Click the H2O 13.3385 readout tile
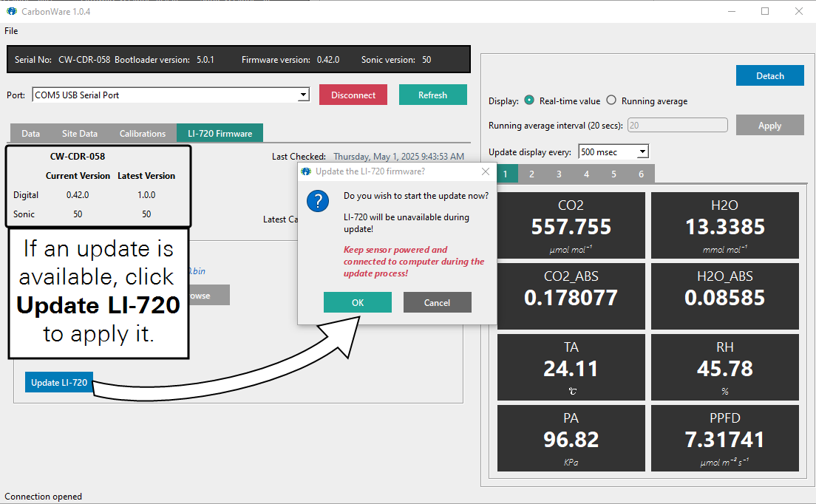The image size is (816, 504). click(725, 225)
